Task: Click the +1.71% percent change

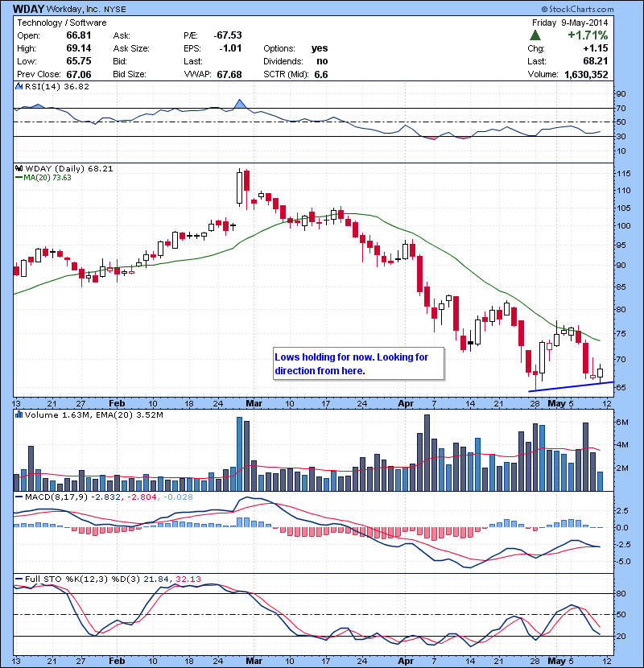Action: [x=588, y=35]
